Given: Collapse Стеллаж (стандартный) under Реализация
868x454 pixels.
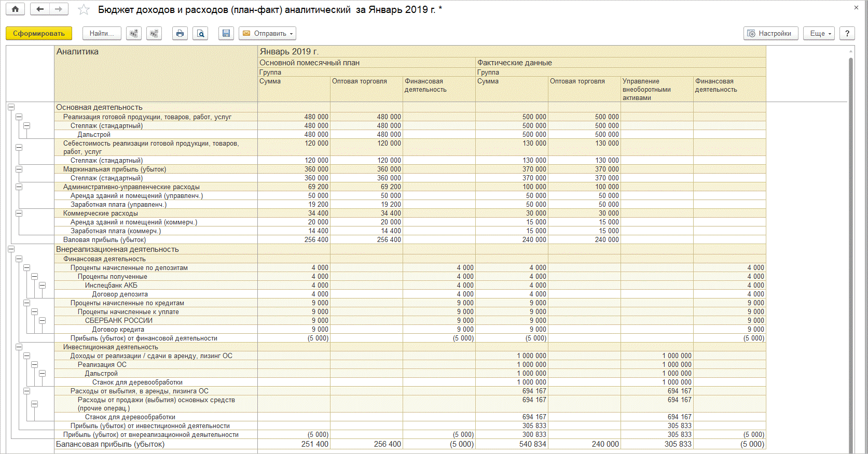Looking at the screenshot, I should 26,125.
